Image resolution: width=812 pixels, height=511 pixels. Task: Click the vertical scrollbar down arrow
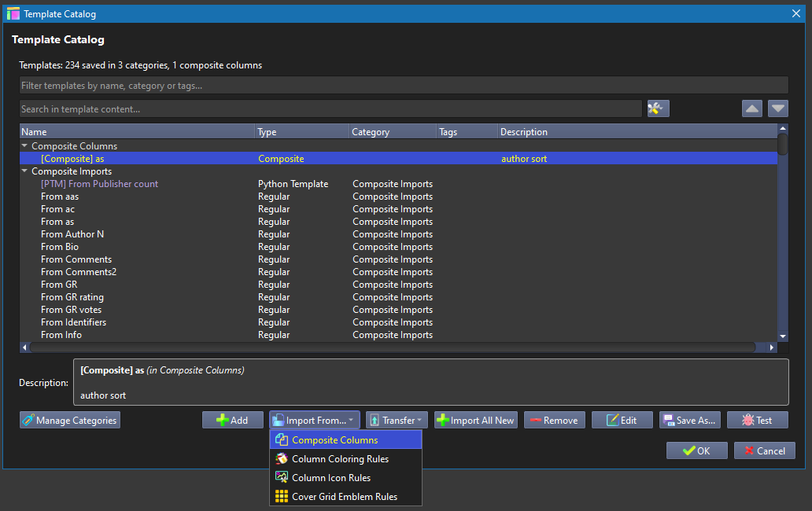[x=783, y=336]
